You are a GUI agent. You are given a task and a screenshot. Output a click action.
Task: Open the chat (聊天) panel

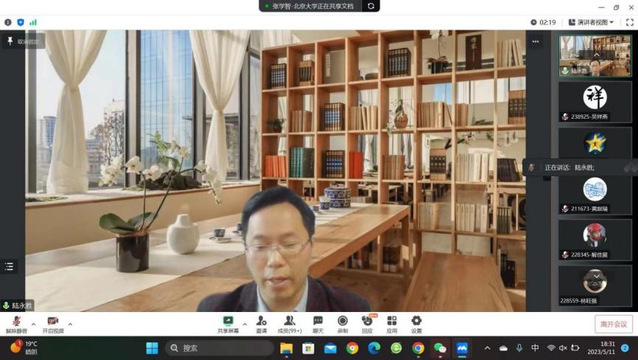318,325
